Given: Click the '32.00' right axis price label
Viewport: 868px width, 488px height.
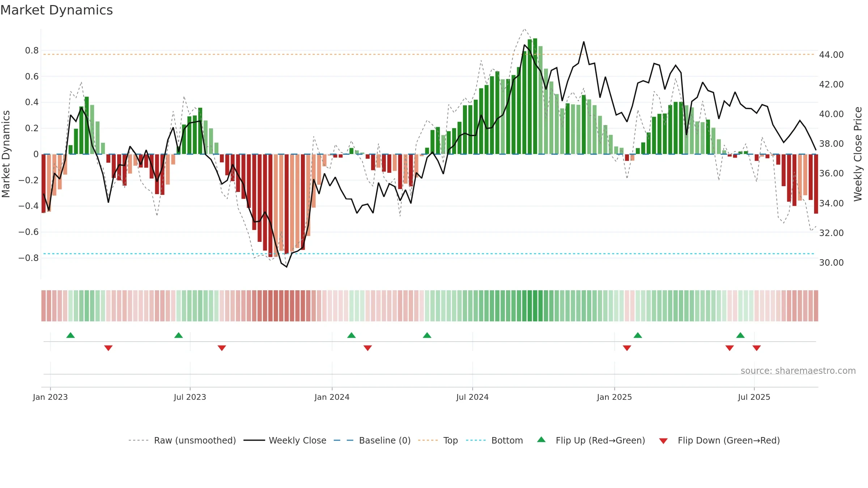Looking at the screenshot, I should click(831, 233).
